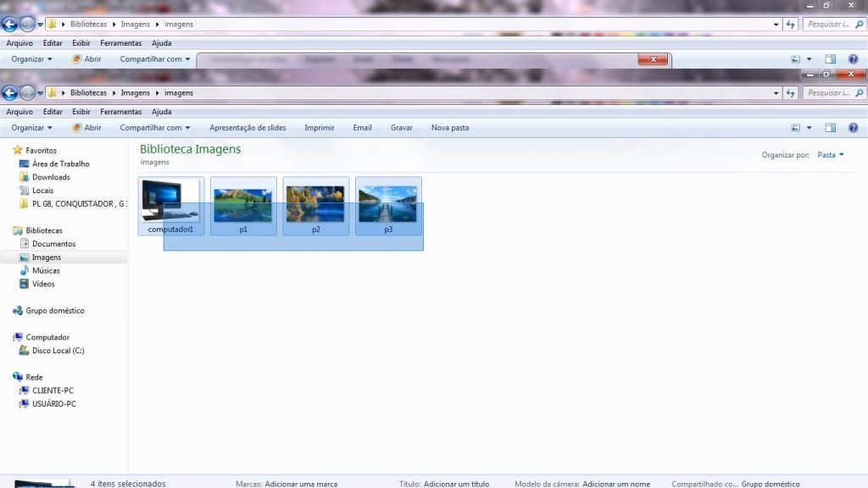Click Adicionar uma marca field
868x488 pixels.
coord(301,484)
